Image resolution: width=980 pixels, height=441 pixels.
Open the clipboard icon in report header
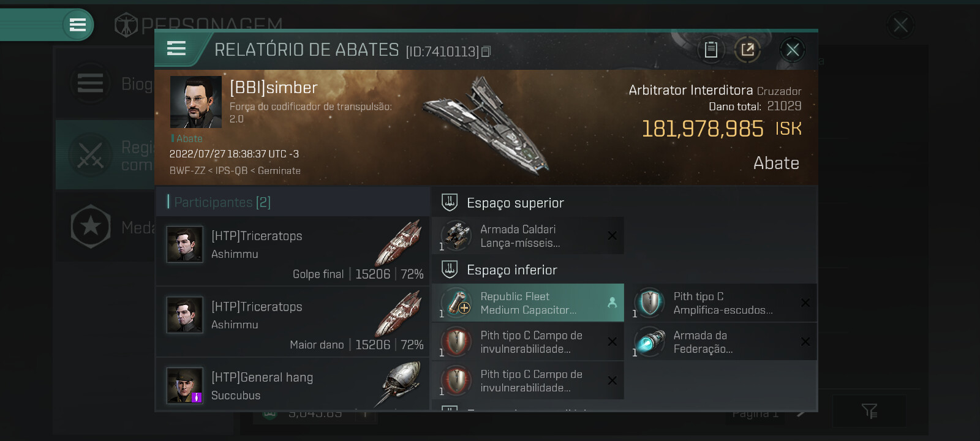711,50
